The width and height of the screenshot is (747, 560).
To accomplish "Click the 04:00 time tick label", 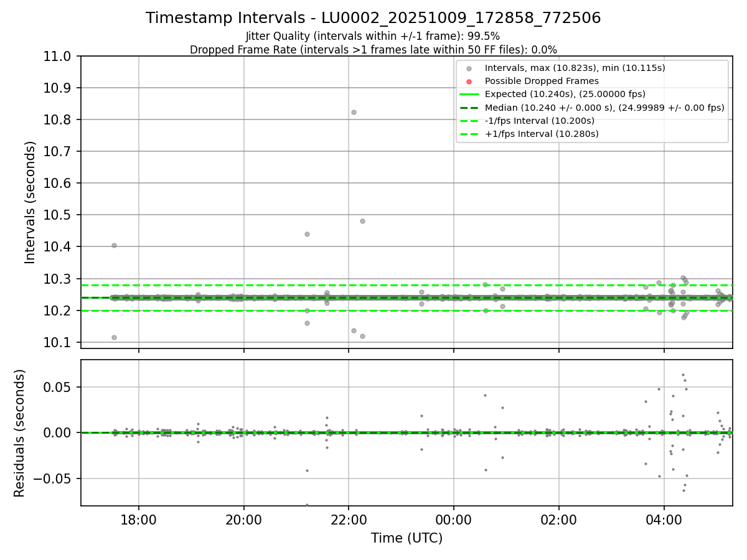I will coord(664,520).
